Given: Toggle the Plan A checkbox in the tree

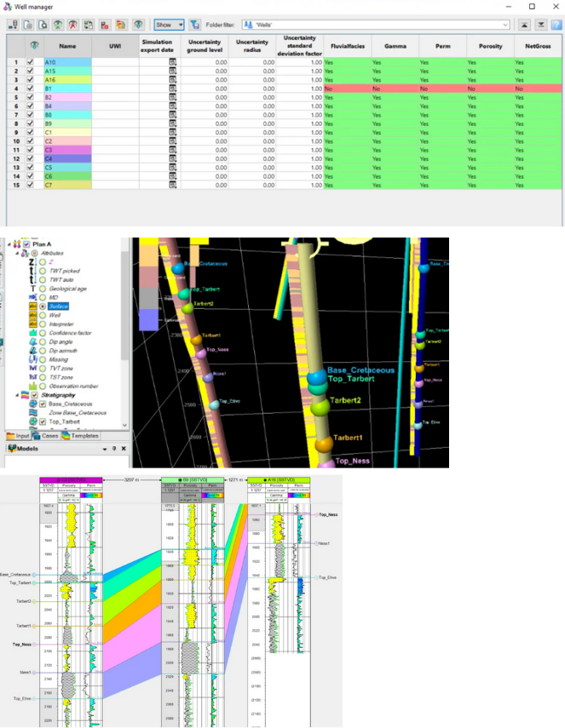Looking at the screenshot, I should click(x=26, y=244).
